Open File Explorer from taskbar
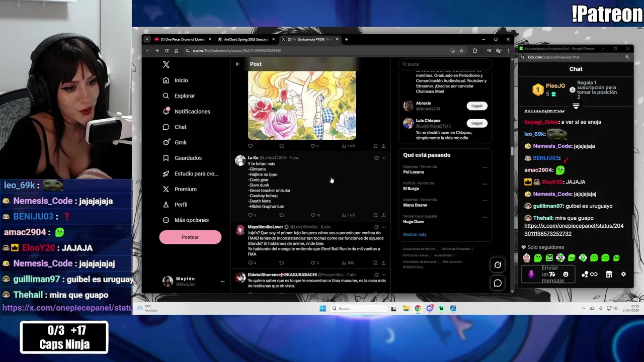This screenshot has width=644, height=362. [406, 309]
